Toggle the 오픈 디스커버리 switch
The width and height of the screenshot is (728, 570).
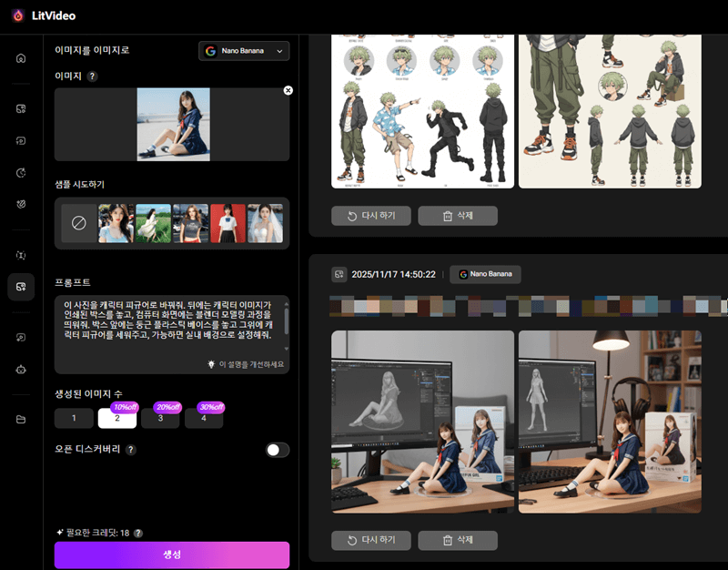click(277, 450)
